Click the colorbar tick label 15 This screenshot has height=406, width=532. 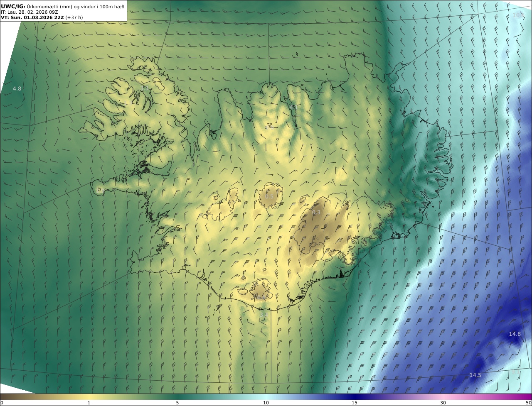pos(355,403)
